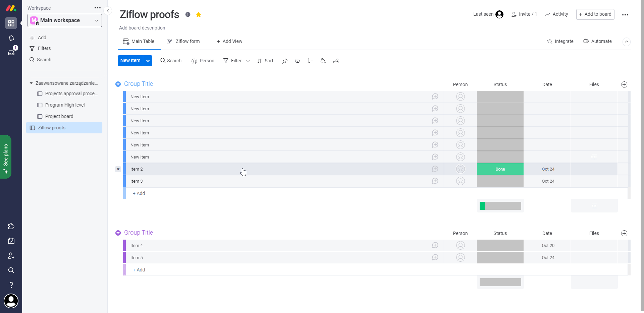
Task: Click the green Done status of Item 2
Action: (500, 169)
